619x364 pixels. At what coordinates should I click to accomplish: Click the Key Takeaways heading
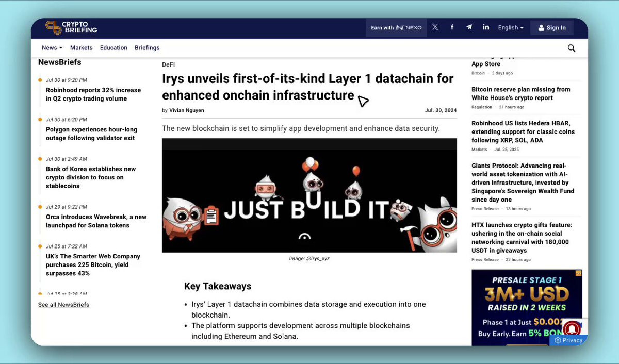click(x=218, y=286)
